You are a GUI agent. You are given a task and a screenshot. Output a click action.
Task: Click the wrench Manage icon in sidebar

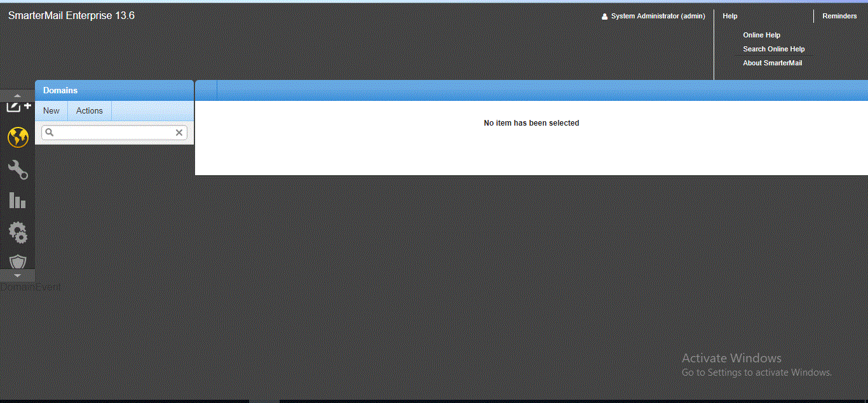pos(18,169)
